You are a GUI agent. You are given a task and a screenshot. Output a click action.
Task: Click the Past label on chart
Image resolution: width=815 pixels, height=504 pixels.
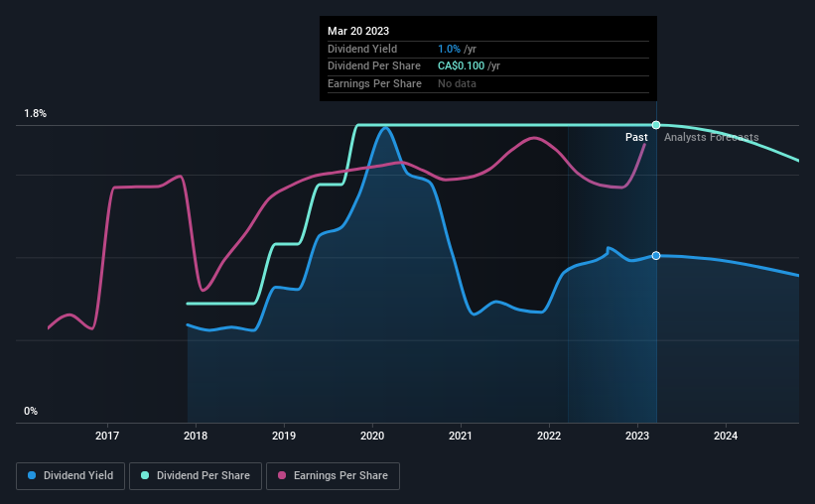[636, 137]
